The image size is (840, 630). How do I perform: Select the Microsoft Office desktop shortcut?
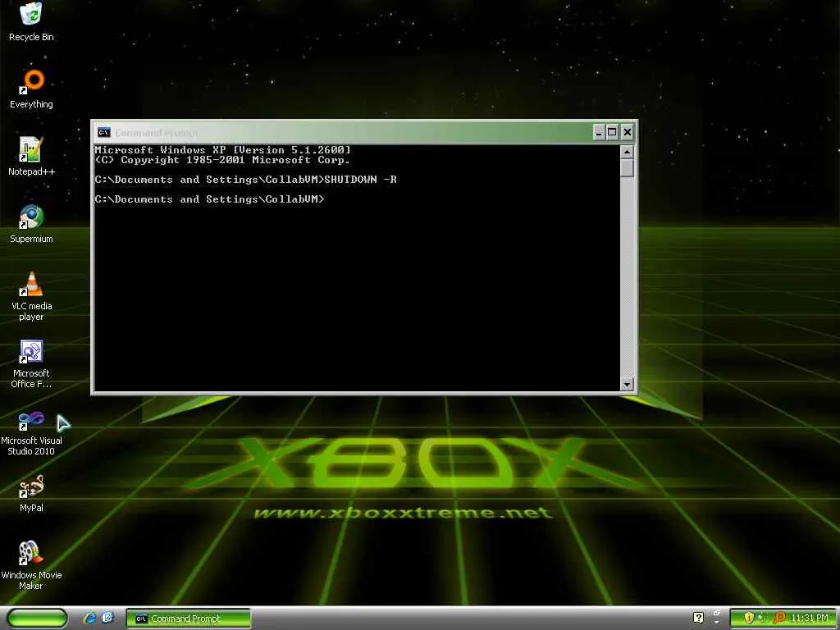pos(31,363)
